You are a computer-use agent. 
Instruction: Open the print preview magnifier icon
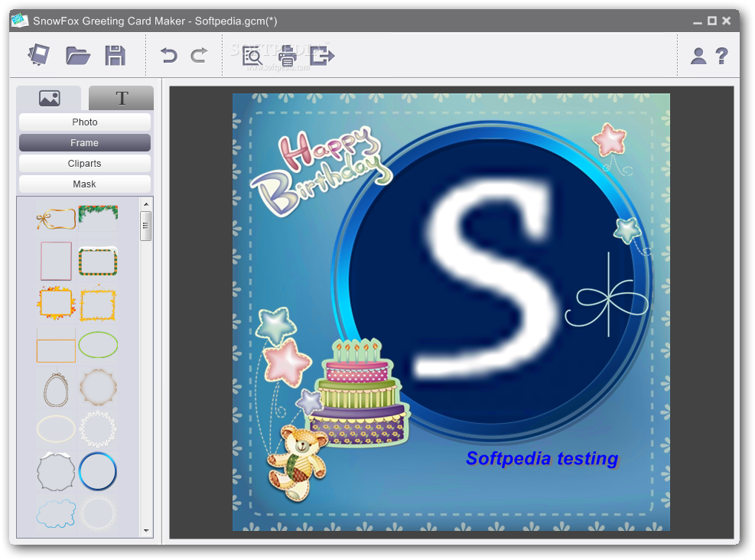(252, 56)
